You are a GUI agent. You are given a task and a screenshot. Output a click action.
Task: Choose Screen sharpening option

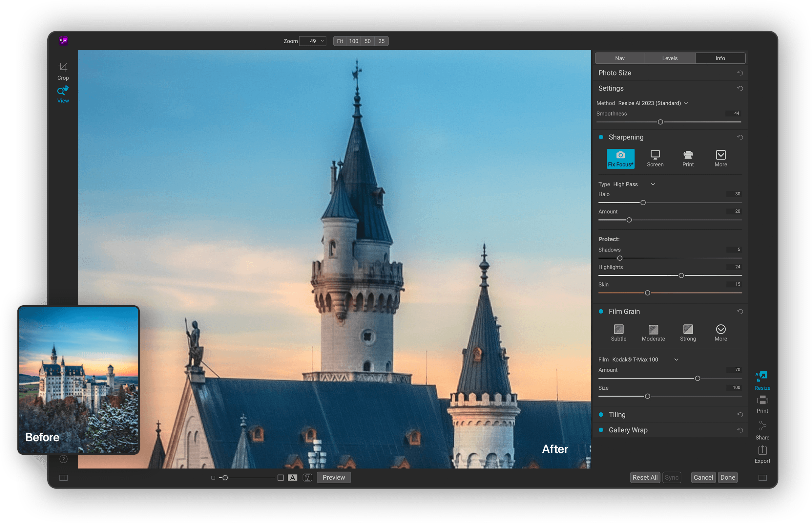click(655, 159)
